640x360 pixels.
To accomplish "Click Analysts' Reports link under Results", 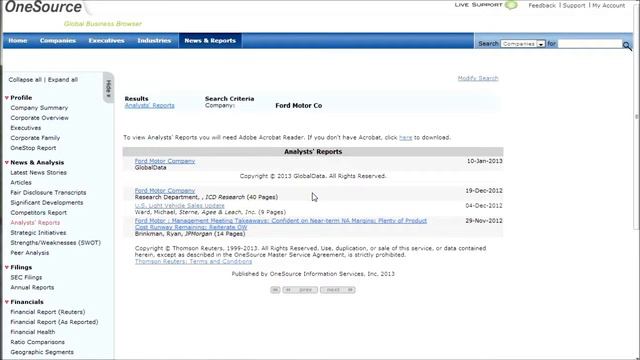I will [x=149, y=105].
